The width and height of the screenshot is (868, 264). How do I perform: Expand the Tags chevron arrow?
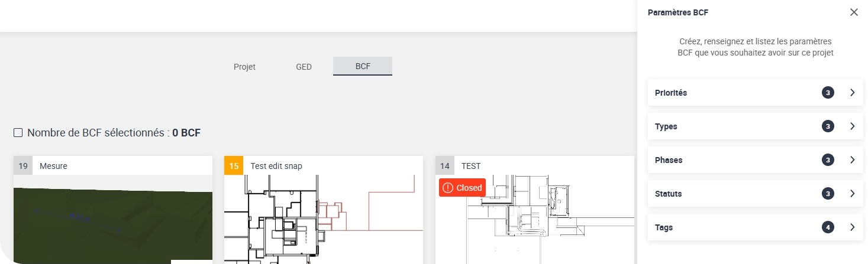pyautogui.click(x=852, y=227)
